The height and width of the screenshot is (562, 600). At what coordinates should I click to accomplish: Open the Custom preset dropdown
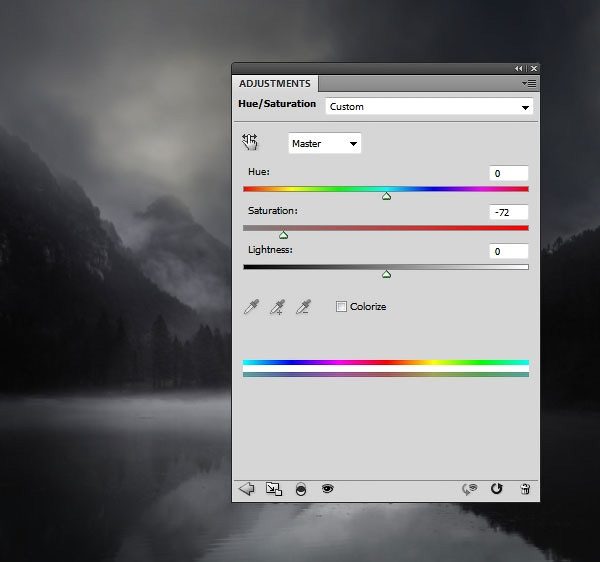tap(429, 107)
